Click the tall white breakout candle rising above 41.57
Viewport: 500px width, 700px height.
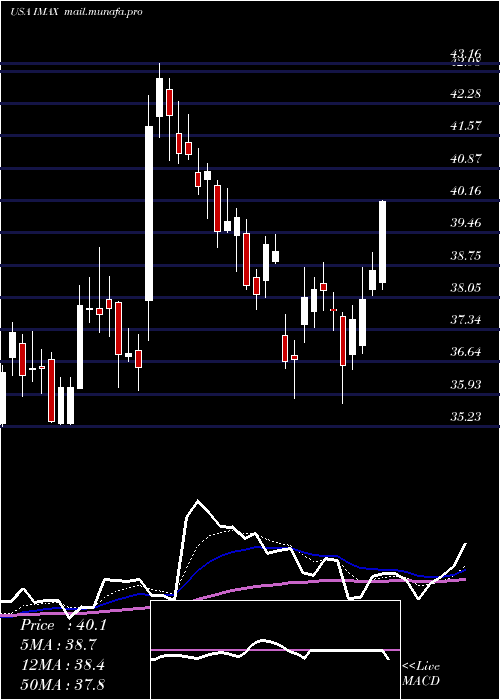pyautogui.click(x=149, y=213)
